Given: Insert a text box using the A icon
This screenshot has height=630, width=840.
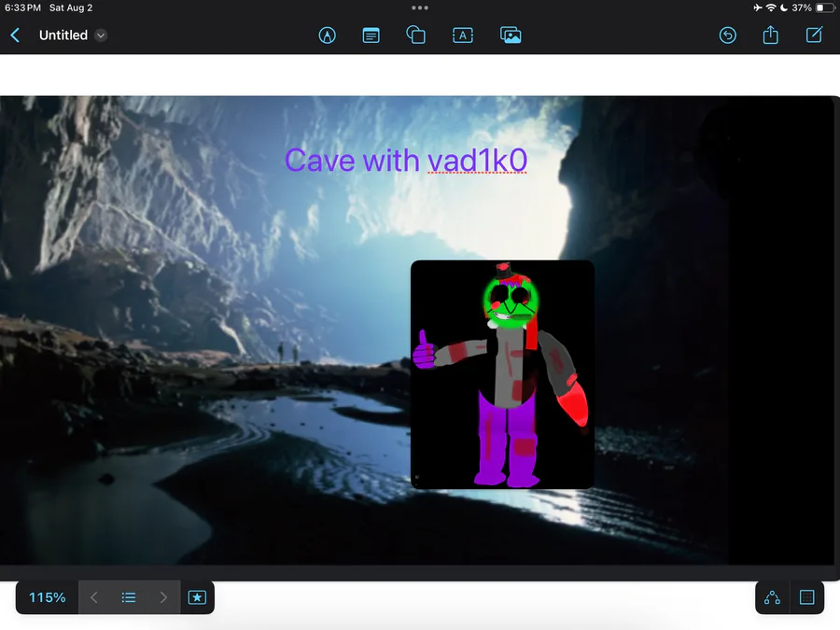Looking at the screenshot, I should [463, 35].
